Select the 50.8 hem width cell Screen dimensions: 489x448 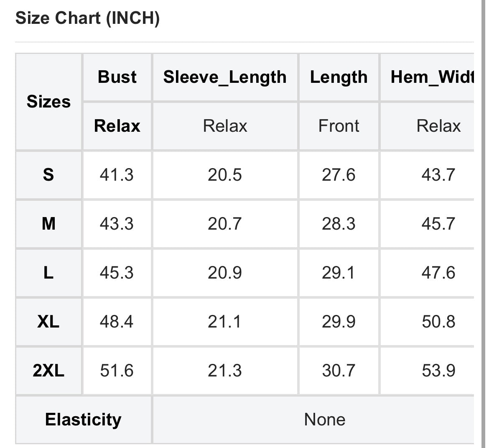pos(438,322)
